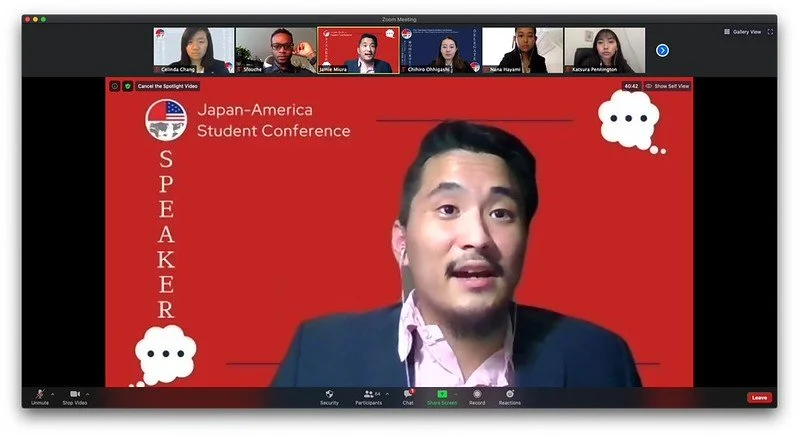Select Nana Hayami's video thumbnail
Viewport: 799px width, 437px height.
tap(523, 50)
